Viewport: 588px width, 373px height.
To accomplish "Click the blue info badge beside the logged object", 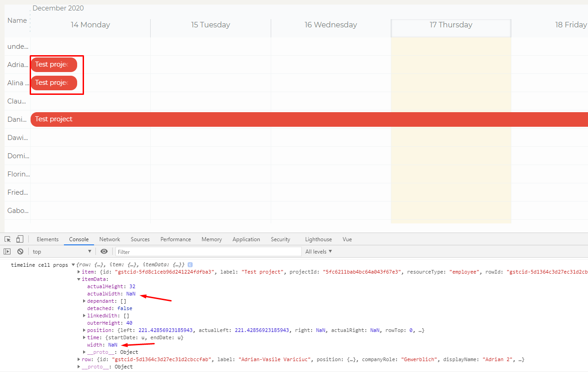I will (x=190, y=264).
